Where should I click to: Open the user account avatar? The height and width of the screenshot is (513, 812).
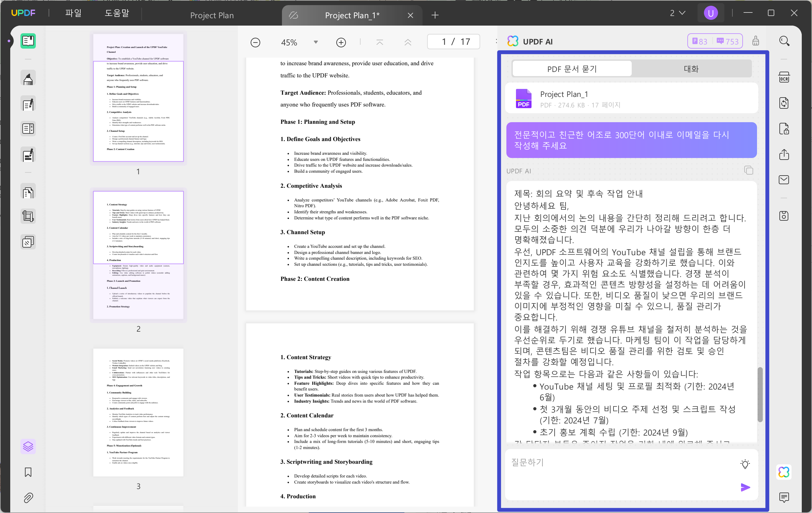pyautogui.click(x=710, y=13)
